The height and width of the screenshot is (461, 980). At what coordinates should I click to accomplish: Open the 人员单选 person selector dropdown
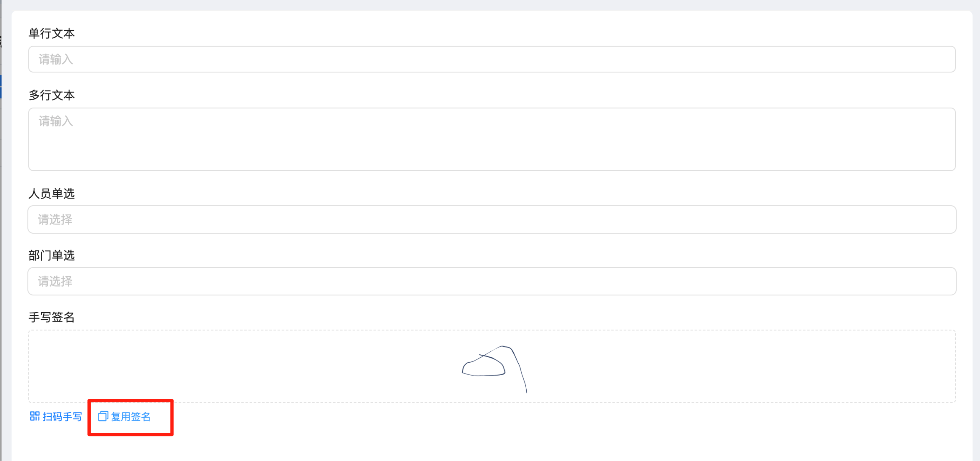tap(492, 219)
